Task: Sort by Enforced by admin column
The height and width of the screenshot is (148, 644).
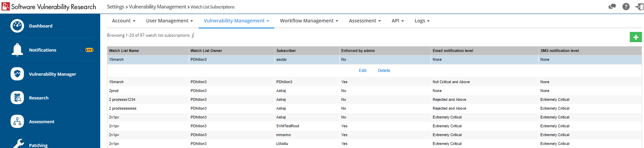Action: [x=385, y=51]
